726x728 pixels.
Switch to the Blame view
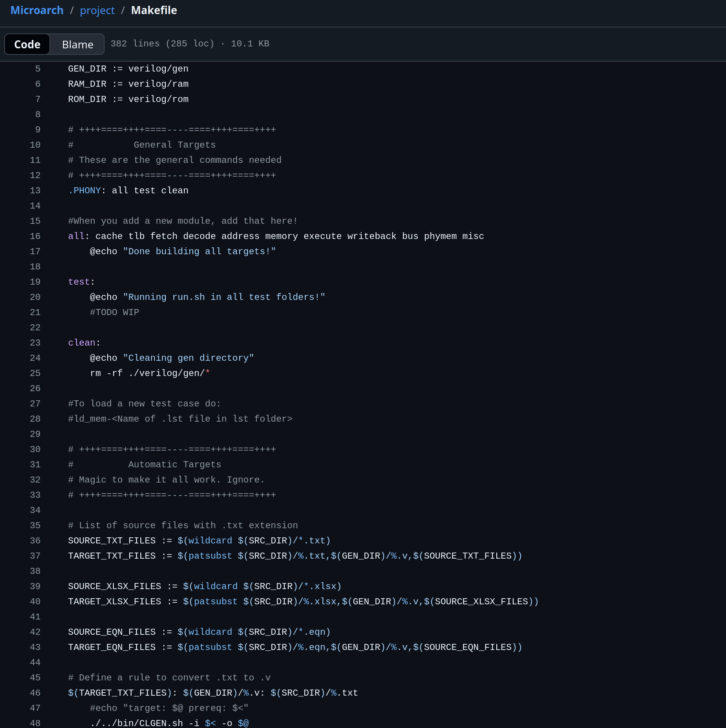pyautogui.click(x=77, y=44)
